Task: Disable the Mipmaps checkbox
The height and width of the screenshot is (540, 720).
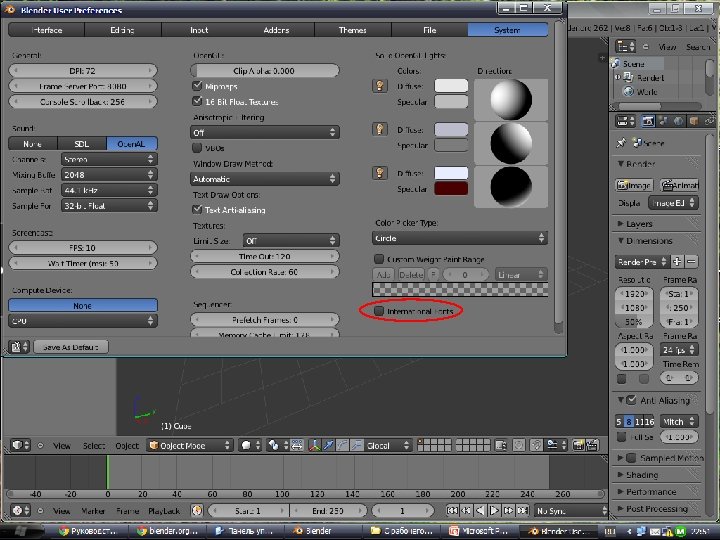Action: (x=197, y=87)
